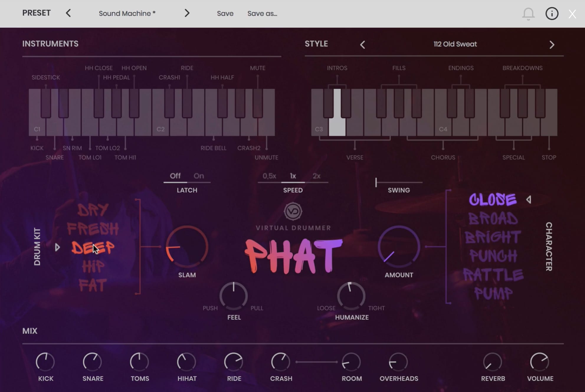585x392 pixels.
Task: Expand next preset with right arrow
Action: [x=186, y=13]
